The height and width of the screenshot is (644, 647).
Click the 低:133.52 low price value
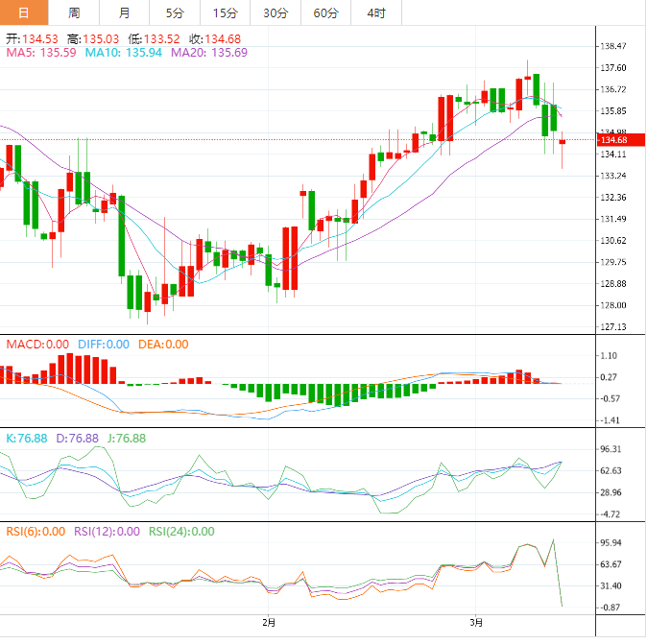[x=154, y=39]
